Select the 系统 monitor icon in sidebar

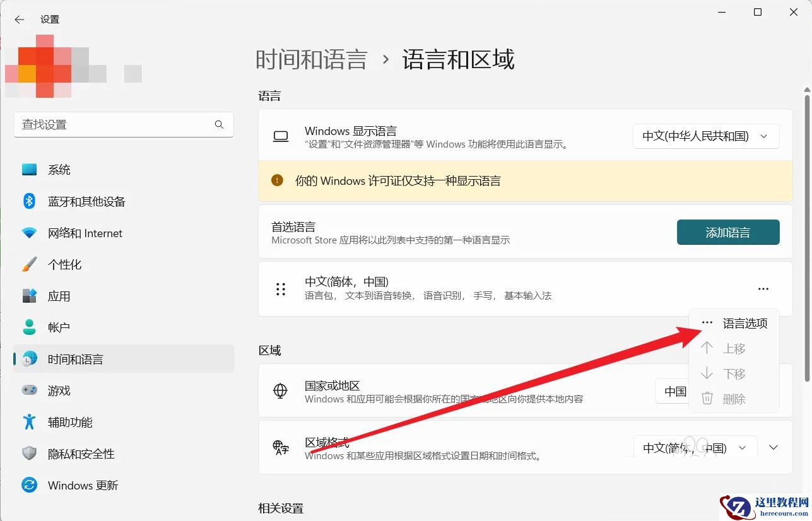pos(29,169)
